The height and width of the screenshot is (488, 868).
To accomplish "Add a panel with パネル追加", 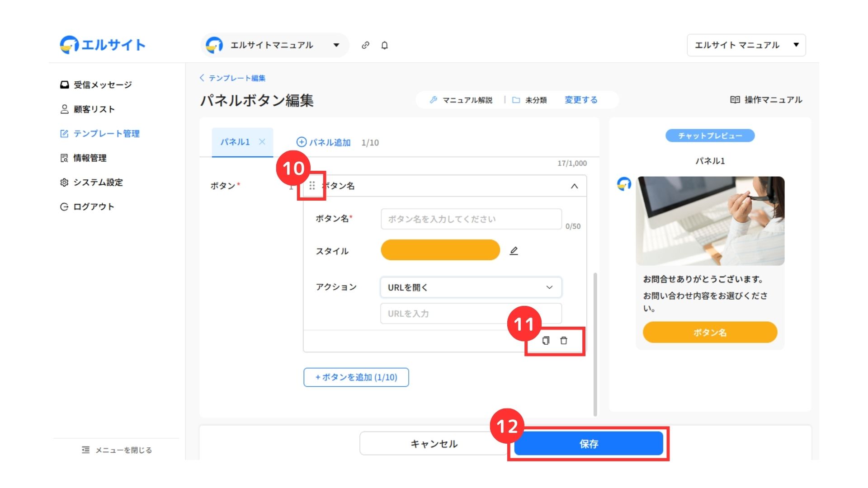I will click(x=324, y=142).
